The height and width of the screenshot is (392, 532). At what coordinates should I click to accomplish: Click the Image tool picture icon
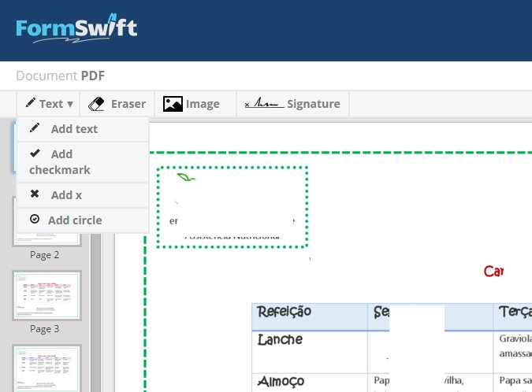click(x=173, y=104)
